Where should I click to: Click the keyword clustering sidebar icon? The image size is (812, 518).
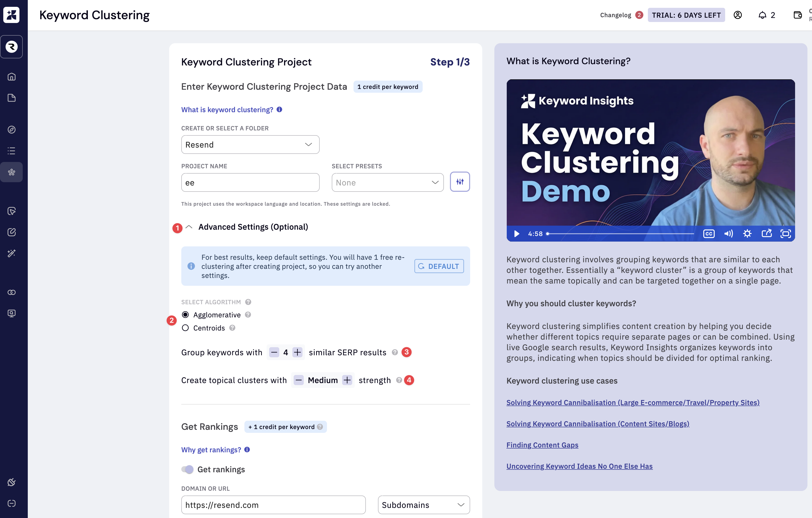11,172
